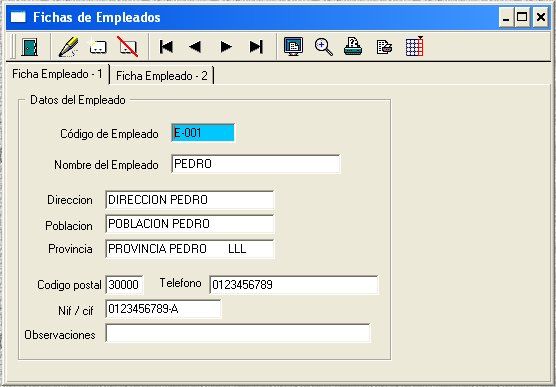
Task: Click the 'Código de Empleado' label
Action: (x=109, y=134)
